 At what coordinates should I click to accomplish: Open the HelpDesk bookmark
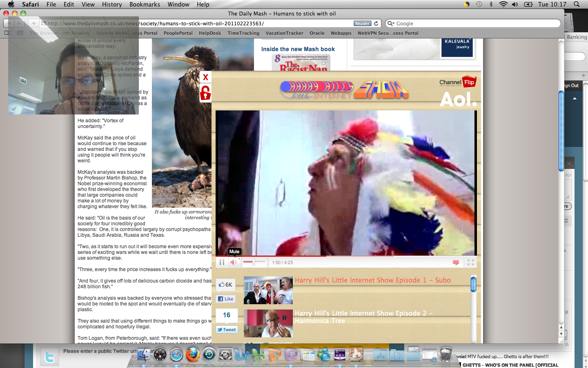click(x=210, y=33)
